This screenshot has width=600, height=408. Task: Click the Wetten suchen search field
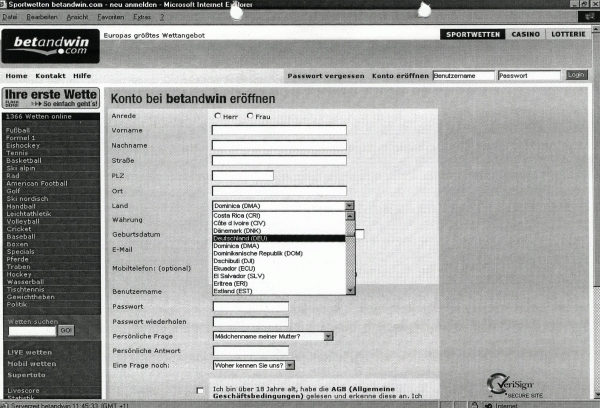point(32,331)
